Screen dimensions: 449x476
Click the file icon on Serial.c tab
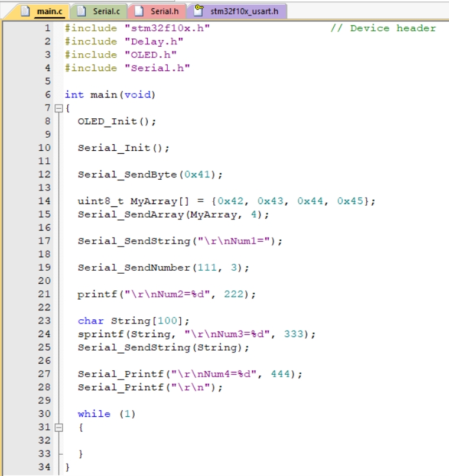(x=82, y=11)
